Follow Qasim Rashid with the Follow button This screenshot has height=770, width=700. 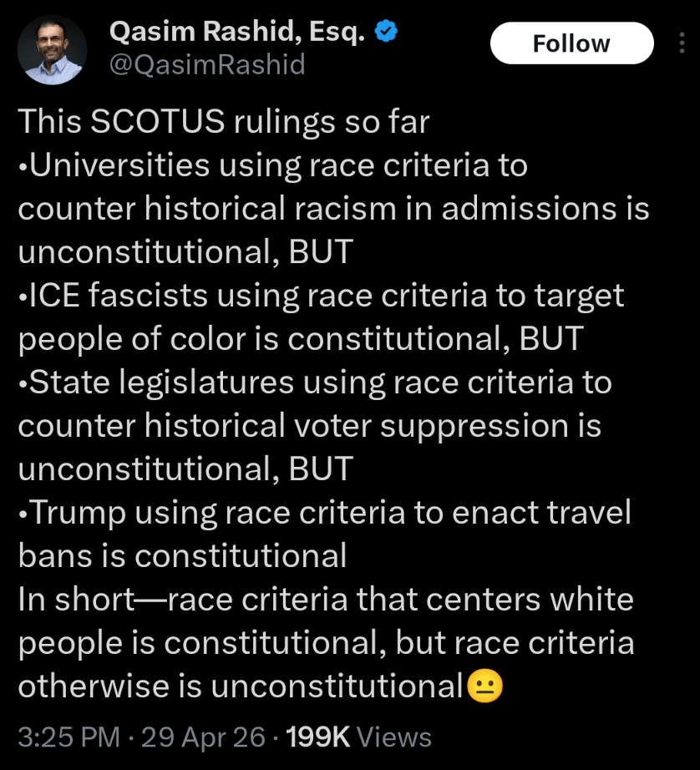click(x=571, y=43)
